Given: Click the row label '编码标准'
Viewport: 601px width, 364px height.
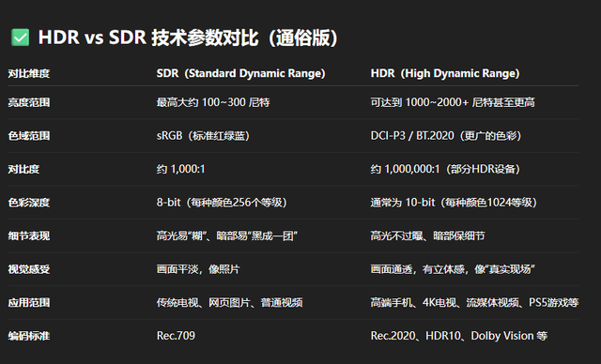Looking at the screenshot, I should [x=29, y=336].
